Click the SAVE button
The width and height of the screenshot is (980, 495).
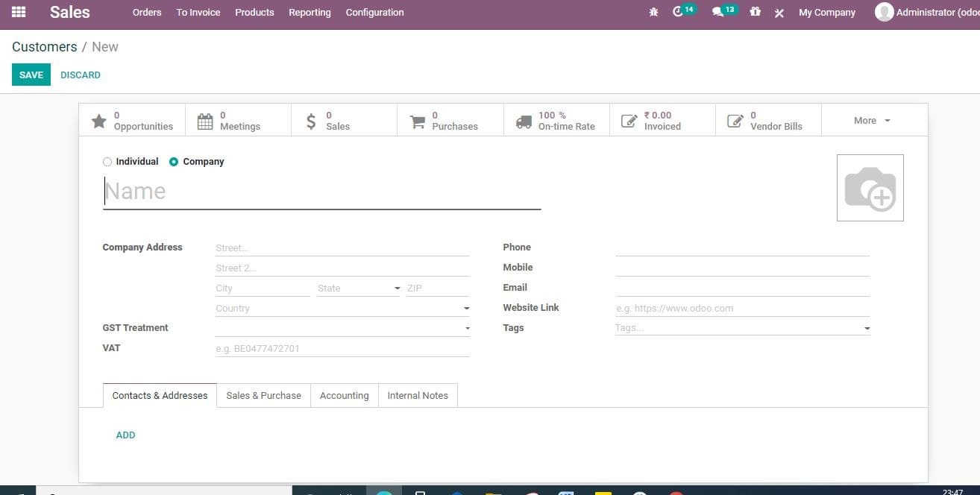[x=31, y=75]
